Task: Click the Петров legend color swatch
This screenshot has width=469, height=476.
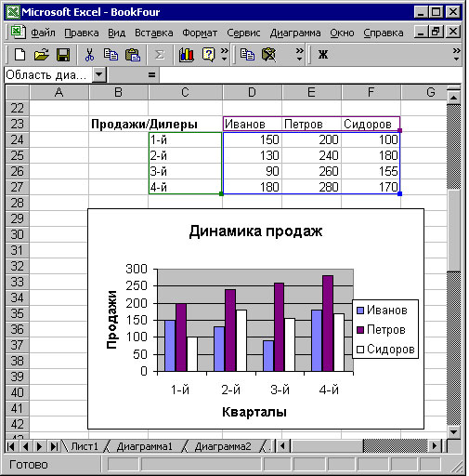Action: click(360, 330)
